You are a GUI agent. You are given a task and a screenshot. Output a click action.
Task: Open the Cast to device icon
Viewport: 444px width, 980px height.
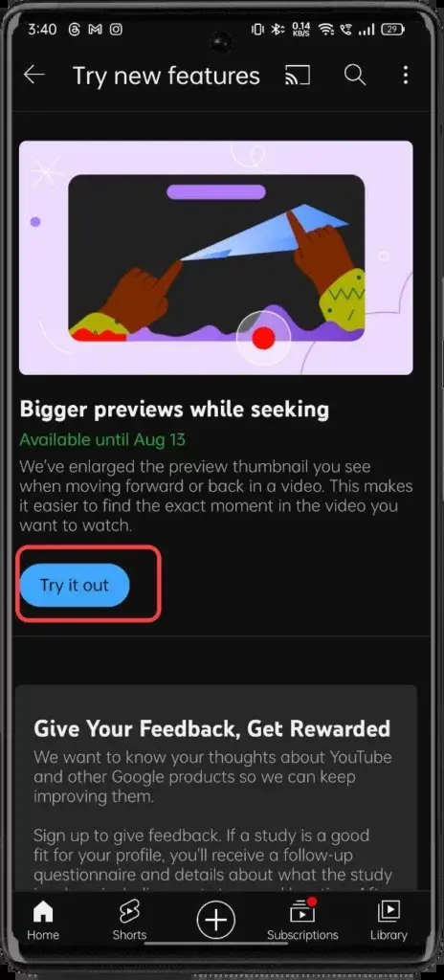point(298,75)
